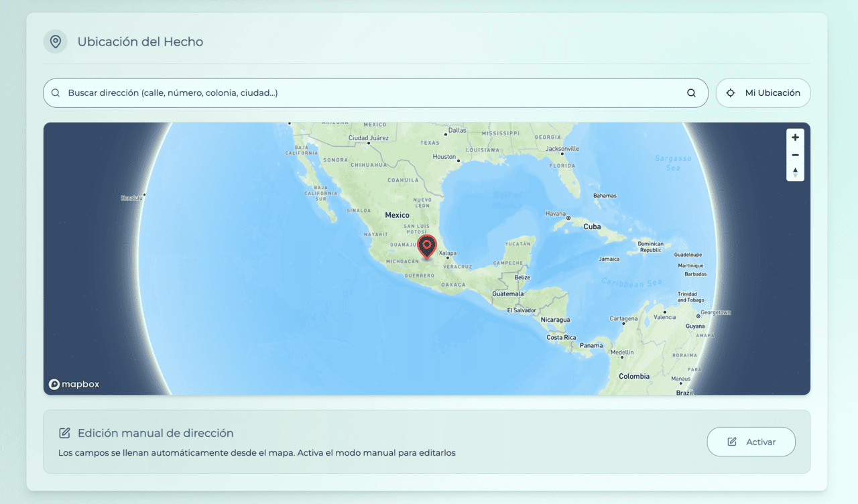Zoom in on the map
858x504 pixels.
pos(795,137)
